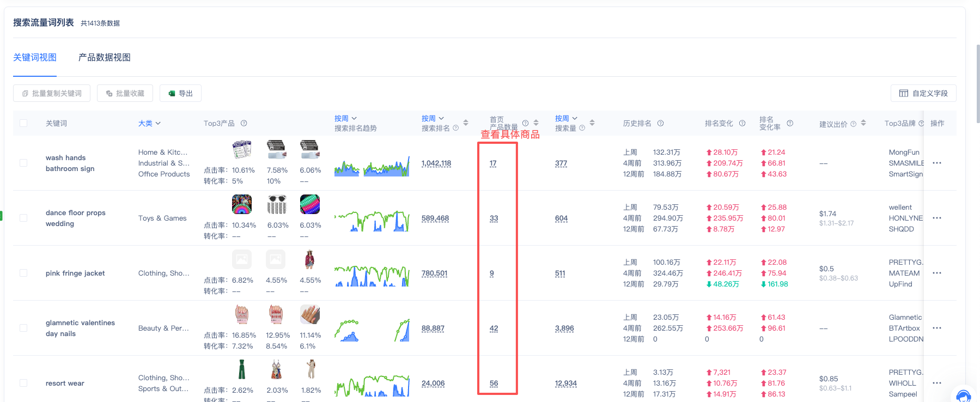The width and height of the screenshot is (980, 402).
Task: Check the wash hands bathroom sign row
Action: [23, 163]
